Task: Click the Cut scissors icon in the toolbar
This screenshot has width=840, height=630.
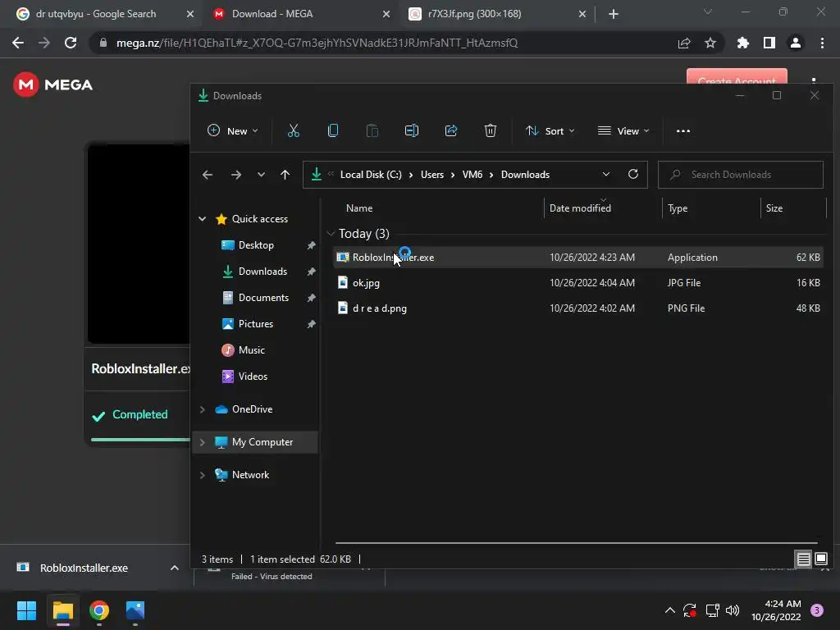Action: tap(293, 130)
